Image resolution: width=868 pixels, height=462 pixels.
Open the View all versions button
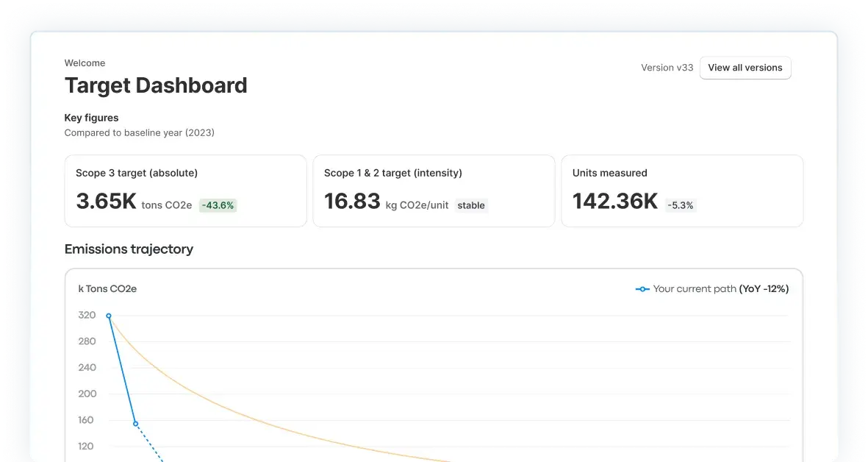pyautogui.click(x=745, y=68)
